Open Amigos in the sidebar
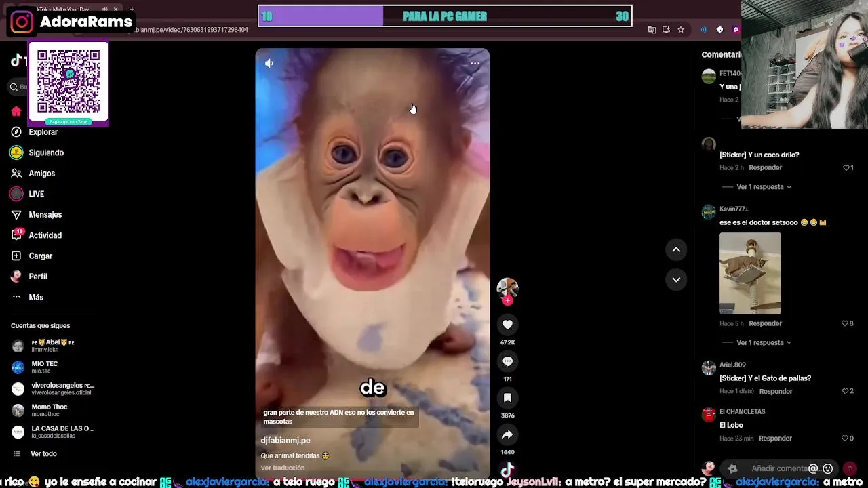868x488 pixels. (41, 174)
